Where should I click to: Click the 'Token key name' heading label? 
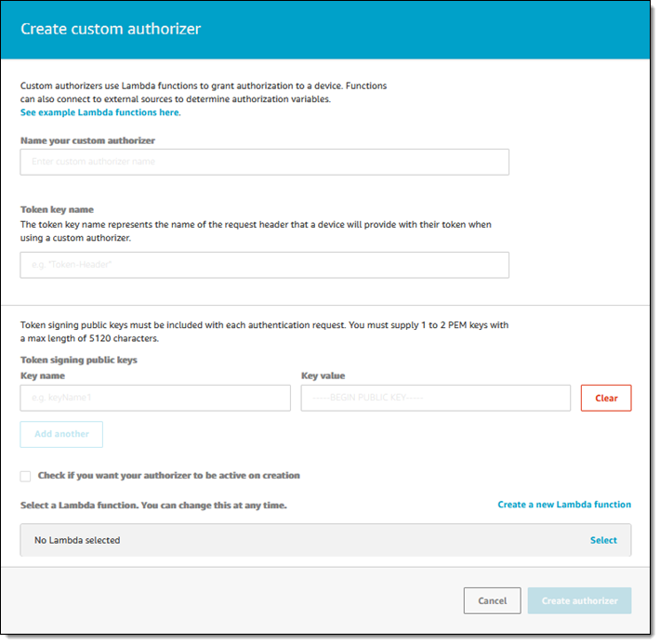coord(57,210)
